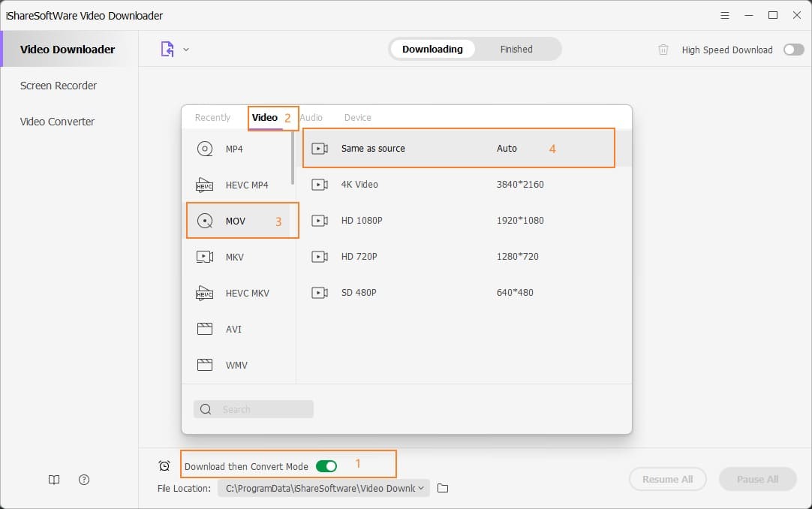Open the folder icon beside File Location
This screenshot has height=509, width=812.
click(443, 488)
